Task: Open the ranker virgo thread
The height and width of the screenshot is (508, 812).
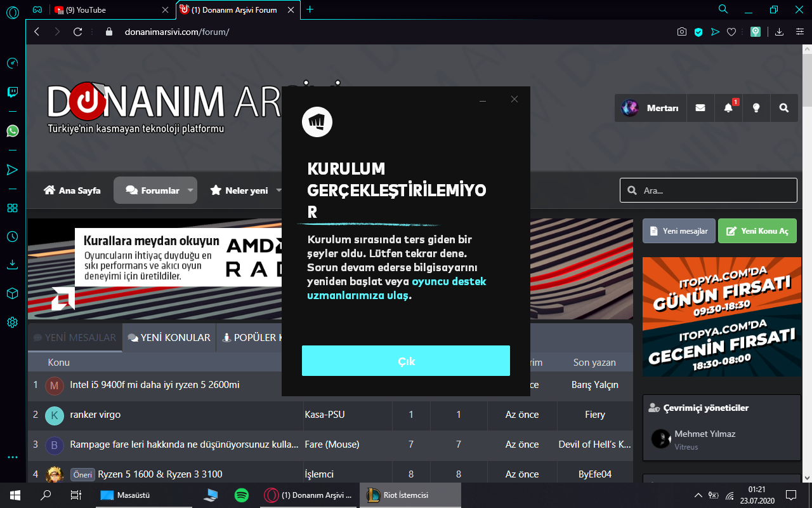Action: click(x=95, y=415)
